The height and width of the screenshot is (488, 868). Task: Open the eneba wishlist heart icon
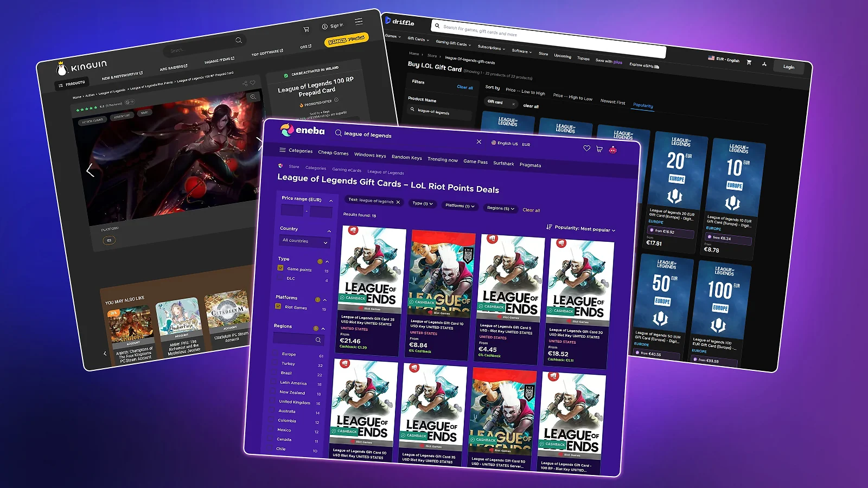586,147
